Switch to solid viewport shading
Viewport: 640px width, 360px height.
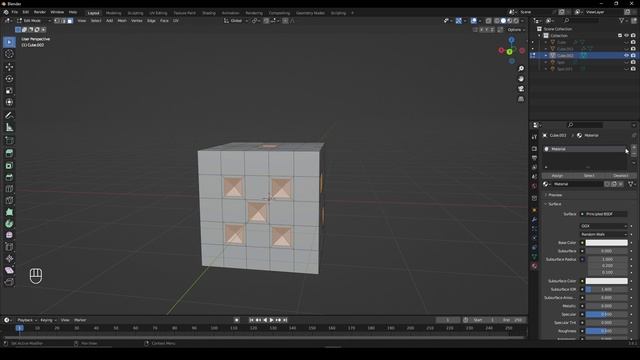(503, 21)
